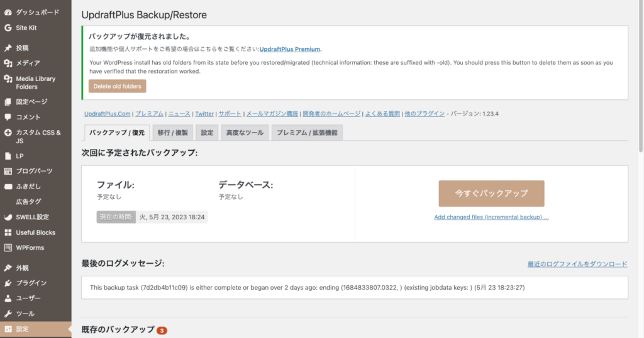The image size is (644, 338).
Task: Click the person icon beside ユーザー
Action: (x=8, y=298)
